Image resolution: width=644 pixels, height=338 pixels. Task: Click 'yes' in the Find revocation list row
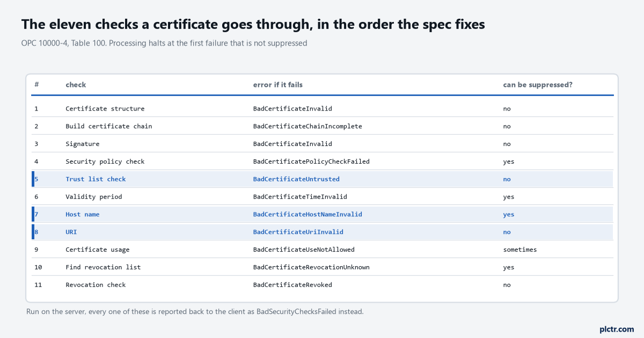click(509, 267)
